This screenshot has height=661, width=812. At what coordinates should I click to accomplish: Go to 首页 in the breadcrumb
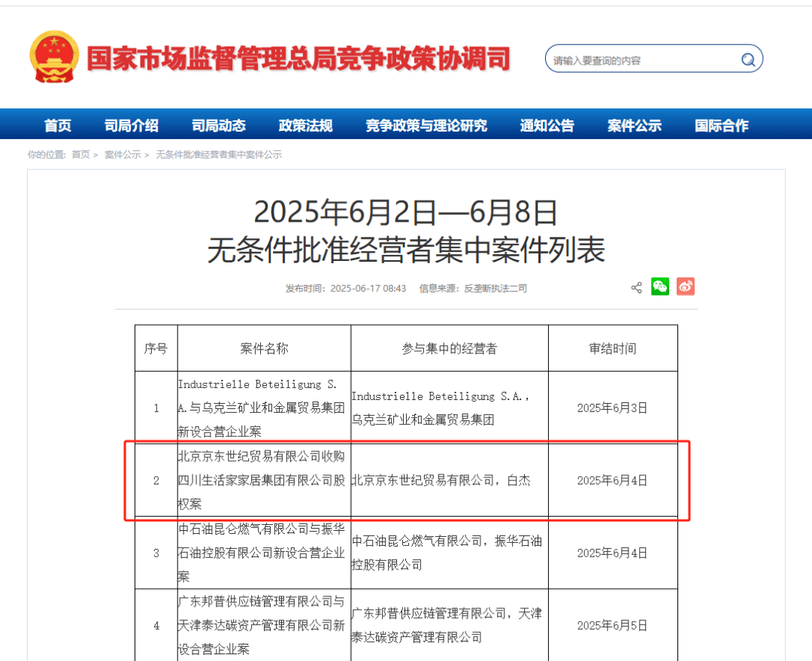[80, 154]
